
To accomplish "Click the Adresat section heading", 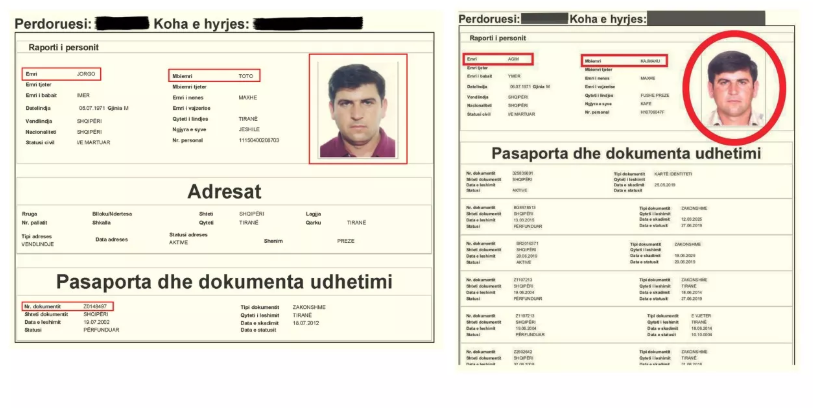I will point(224,192).
